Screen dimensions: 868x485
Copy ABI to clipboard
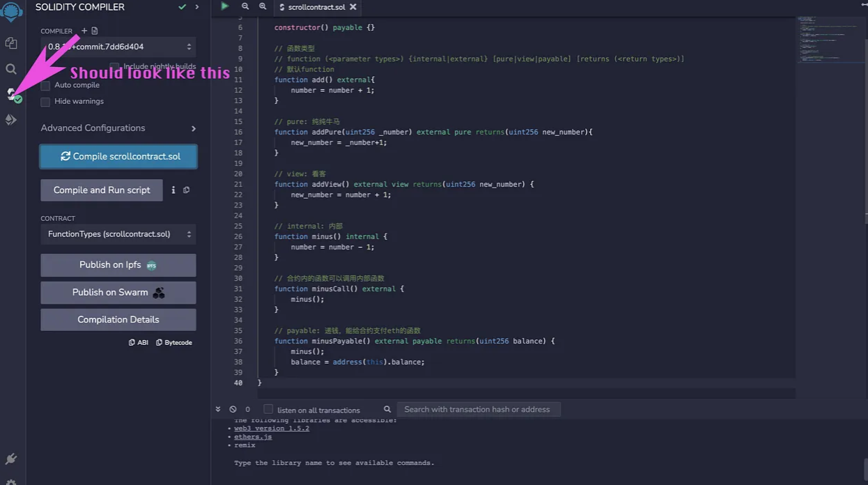coord(139,342)
